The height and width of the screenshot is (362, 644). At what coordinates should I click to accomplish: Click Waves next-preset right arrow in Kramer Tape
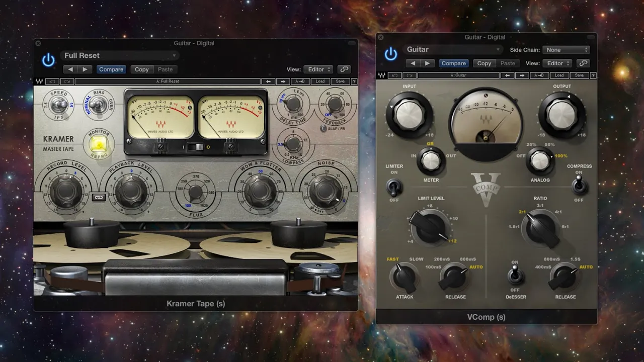tap(283, 81)
